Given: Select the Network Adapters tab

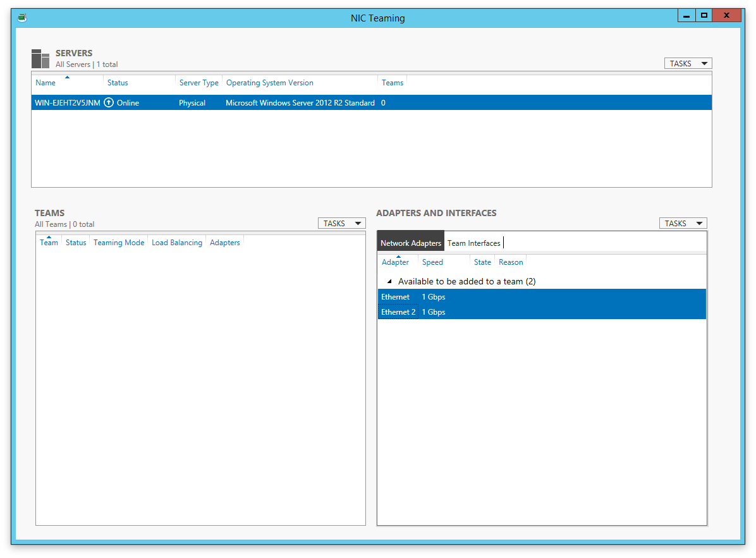Looking at the screenshot, I should tap(411, 243).
